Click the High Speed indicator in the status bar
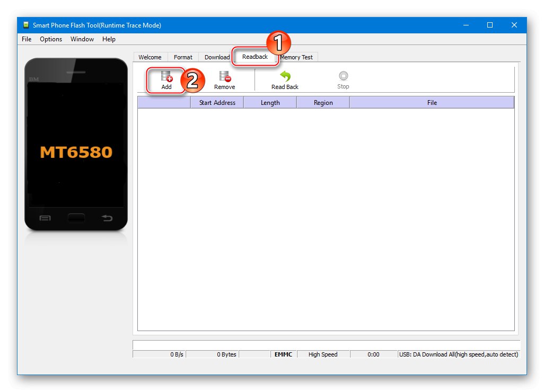The width and height of the screenshot is (544, 392). pos(323,354)
